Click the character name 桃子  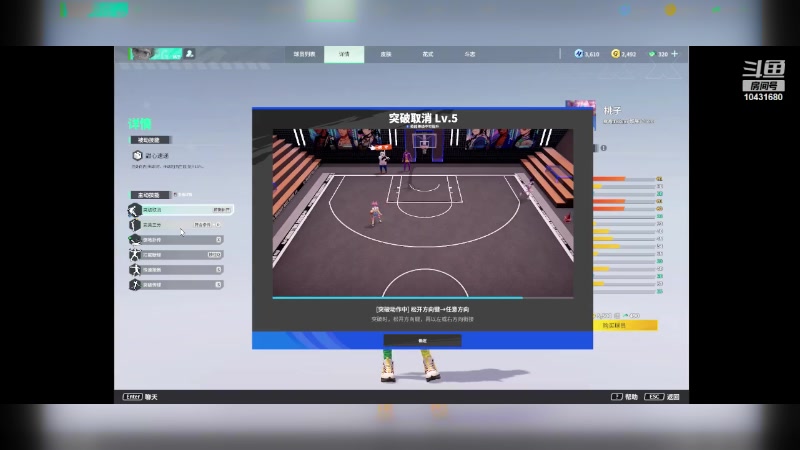tap(612, 110)
